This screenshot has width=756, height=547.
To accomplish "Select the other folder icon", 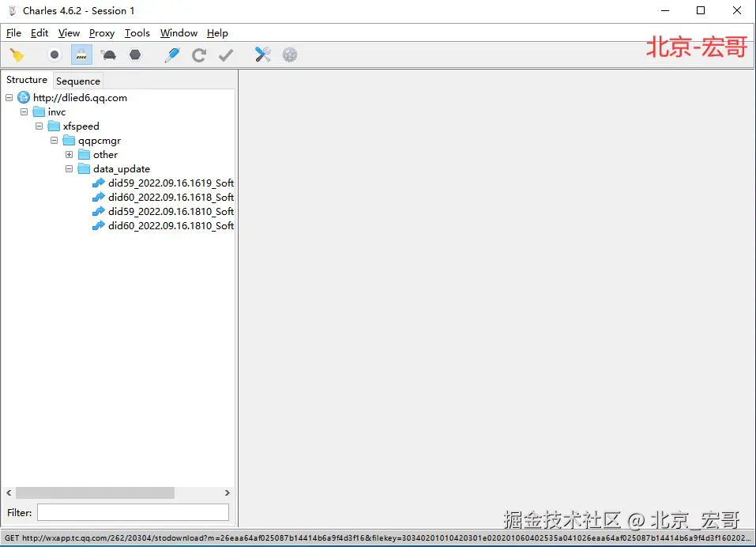I will 84,155.
